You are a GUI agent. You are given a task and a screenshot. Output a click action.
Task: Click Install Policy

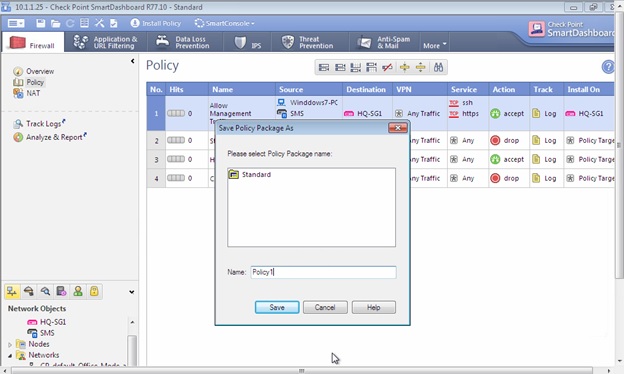[156, 23]
